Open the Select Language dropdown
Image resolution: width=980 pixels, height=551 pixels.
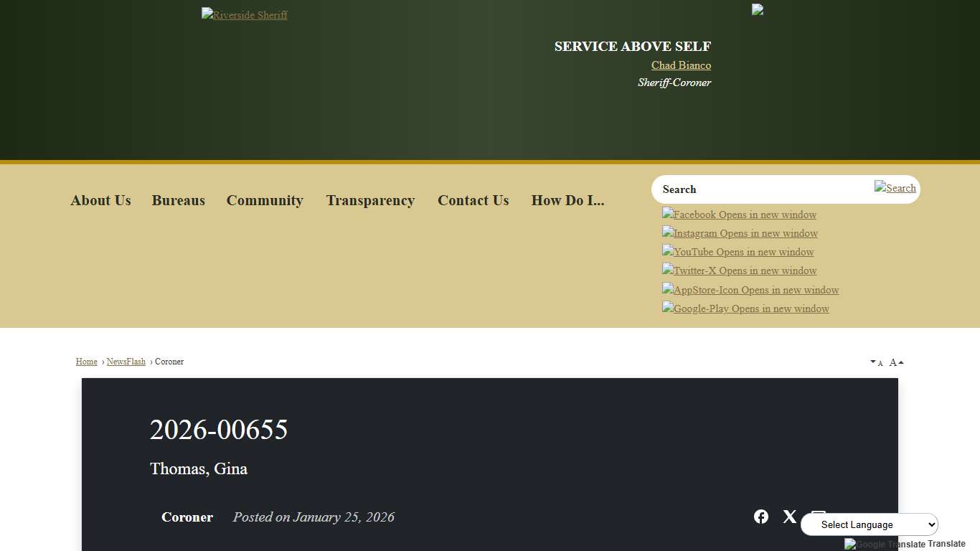point(869,524)
